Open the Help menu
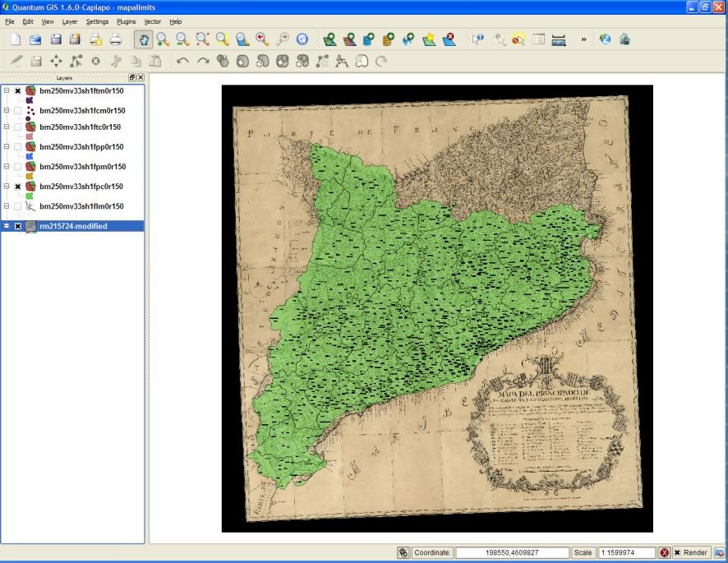This screenshot has width=728, height=563. point(176,21)
